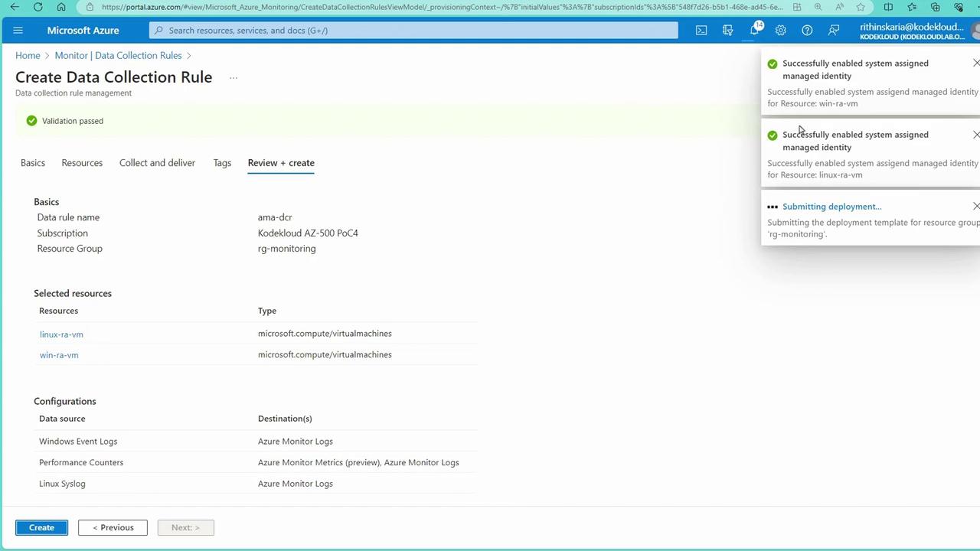Open the Collect and deliver tab
980x551 pixels.
(x=157, y=163)
